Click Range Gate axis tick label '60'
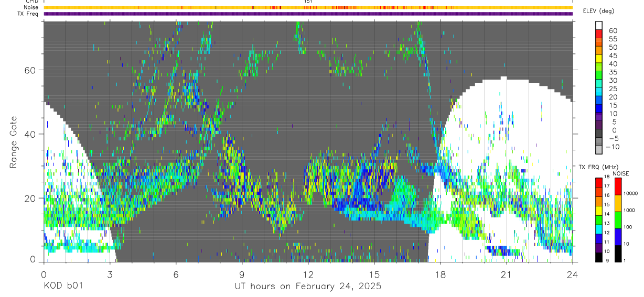This screenshot has width=644, height=297. point(30,70)
